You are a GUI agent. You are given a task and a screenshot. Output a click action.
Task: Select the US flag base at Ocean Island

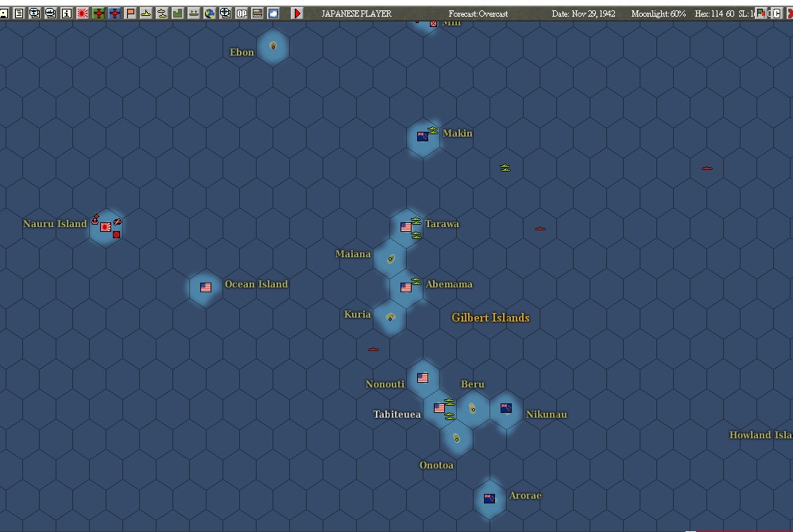[x=205, y=287]
